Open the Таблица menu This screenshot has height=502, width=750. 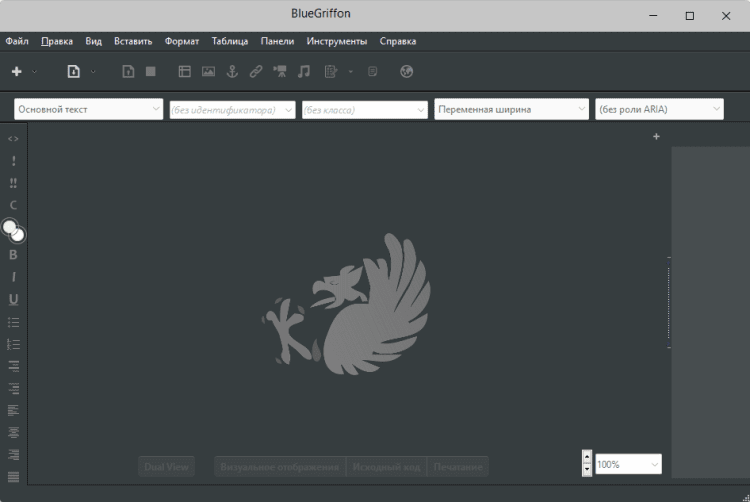click(x=230, y=41)
